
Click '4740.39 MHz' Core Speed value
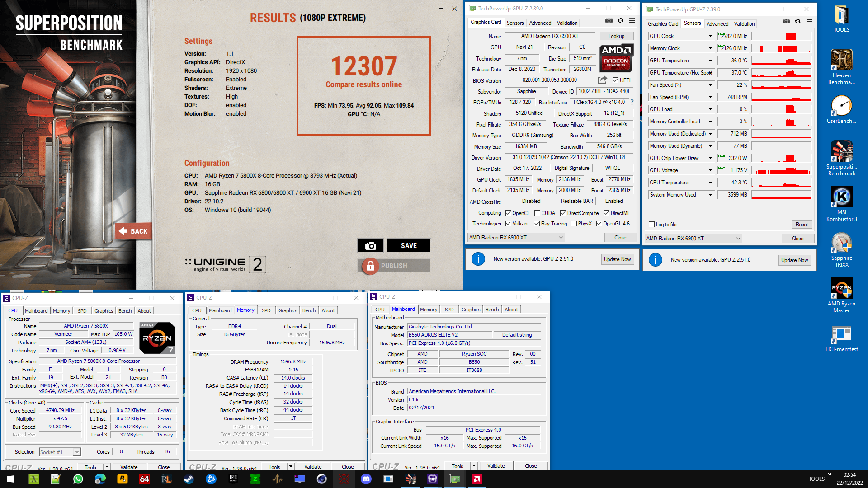pyautogui.click(x=60, y=411)
